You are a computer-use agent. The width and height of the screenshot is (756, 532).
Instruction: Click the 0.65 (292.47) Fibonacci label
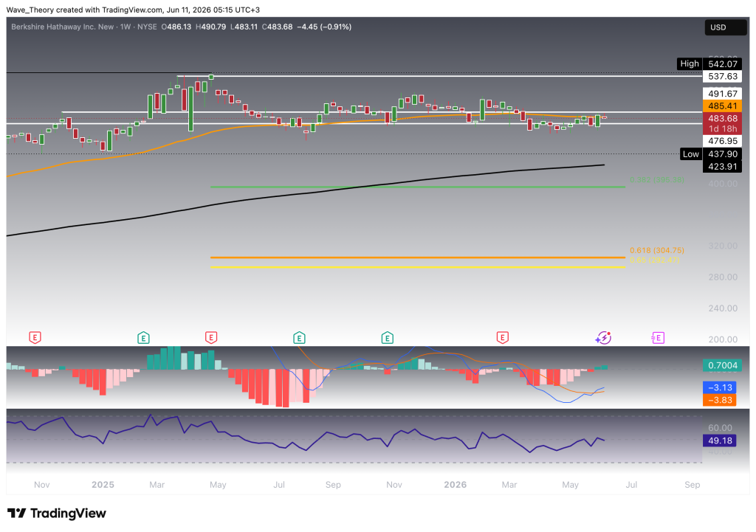click(x=655, y=260)
